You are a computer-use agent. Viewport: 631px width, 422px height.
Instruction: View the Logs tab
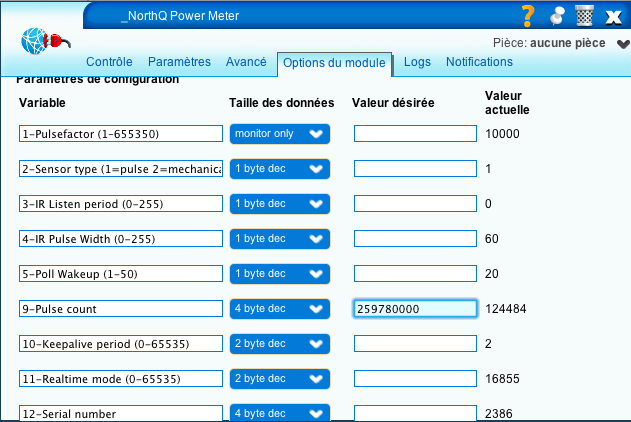click(x=417, y=62)
